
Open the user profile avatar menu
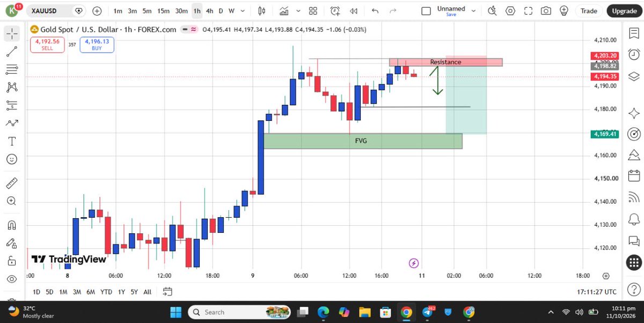pos(12,11)
